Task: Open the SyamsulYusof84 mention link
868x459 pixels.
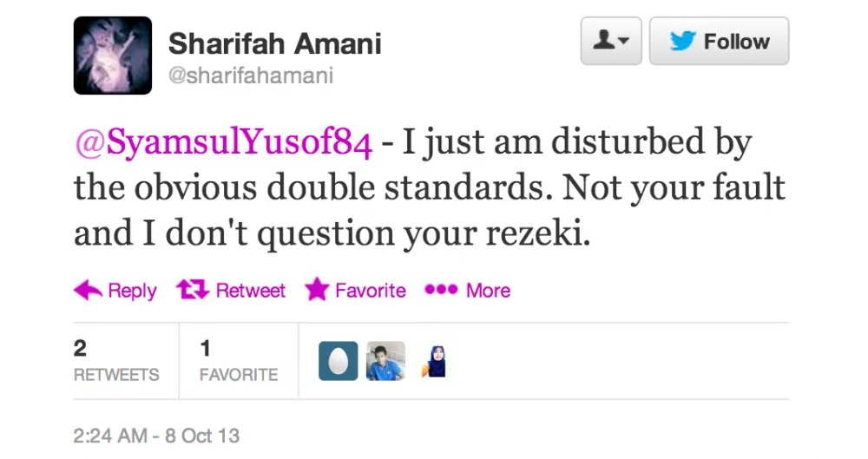Action: pos(223,144)
